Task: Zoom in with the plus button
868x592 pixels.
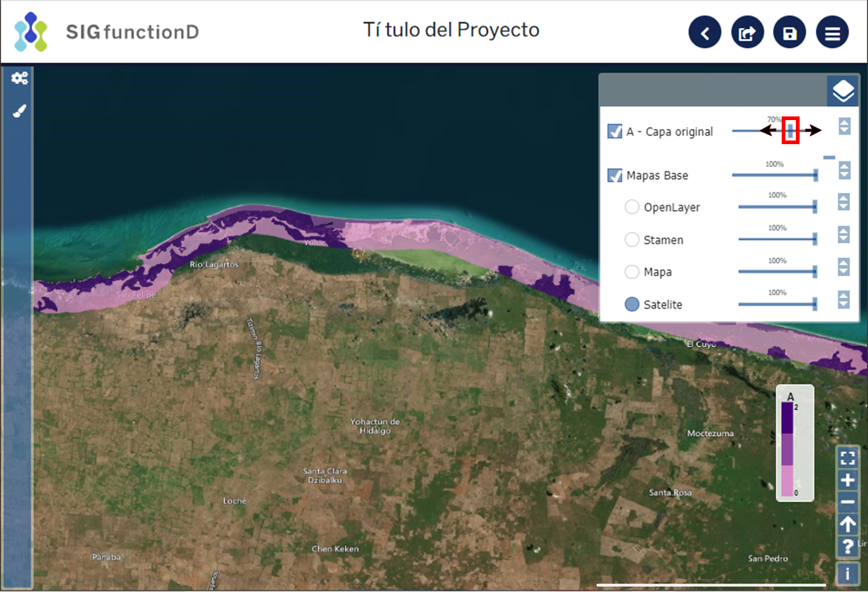Action: tap(848, 480)
